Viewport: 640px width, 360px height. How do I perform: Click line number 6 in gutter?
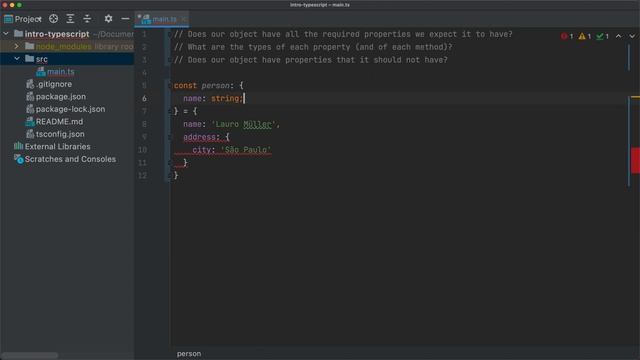click(x=144, y=98)
